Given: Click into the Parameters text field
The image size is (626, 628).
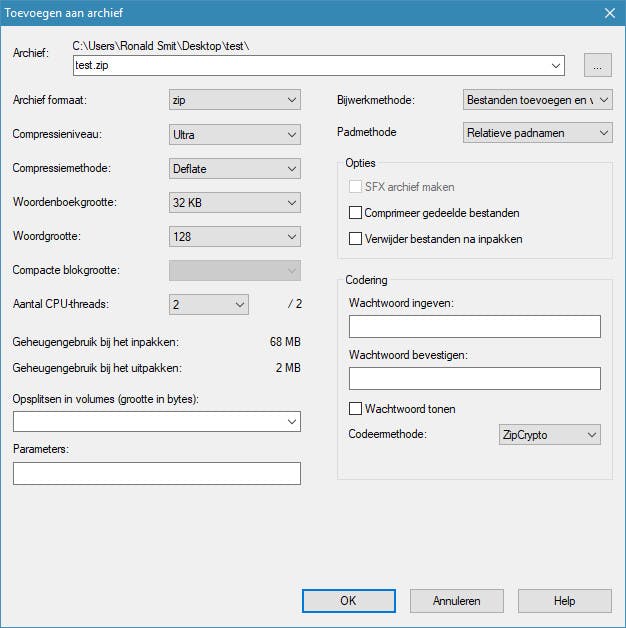Looking at the screenshot, I should 157,473.
